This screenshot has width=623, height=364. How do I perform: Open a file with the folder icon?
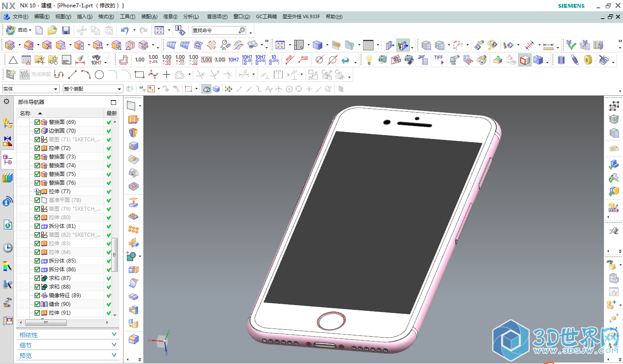click(x=52, y=30)
